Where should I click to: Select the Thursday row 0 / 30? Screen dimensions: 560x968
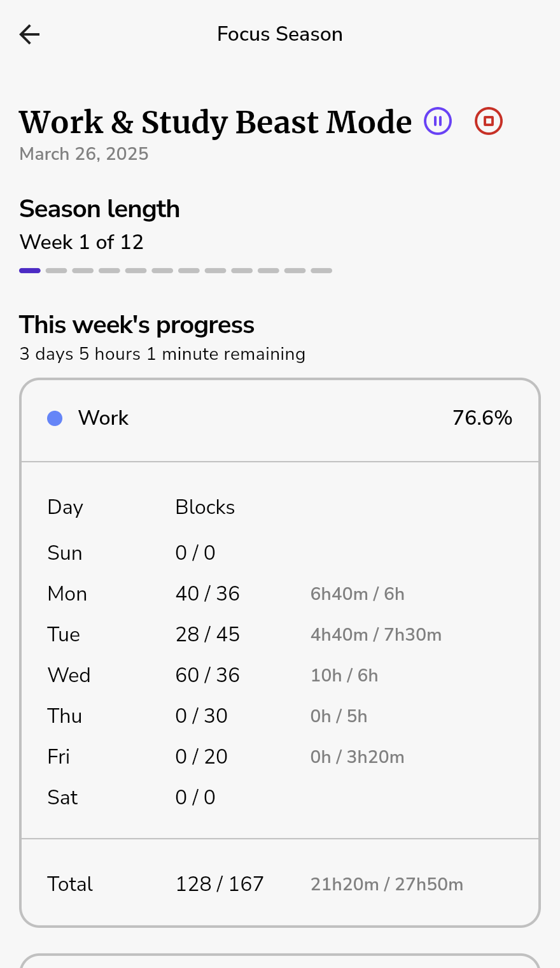point(280,716)
